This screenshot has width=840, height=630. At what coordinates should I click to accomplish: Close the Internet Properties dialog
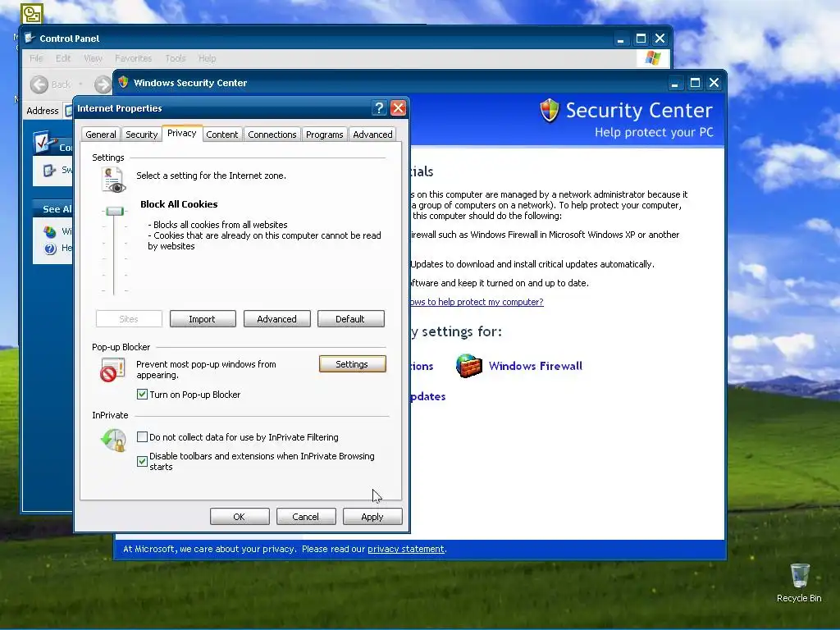click(x=398, y=108)
